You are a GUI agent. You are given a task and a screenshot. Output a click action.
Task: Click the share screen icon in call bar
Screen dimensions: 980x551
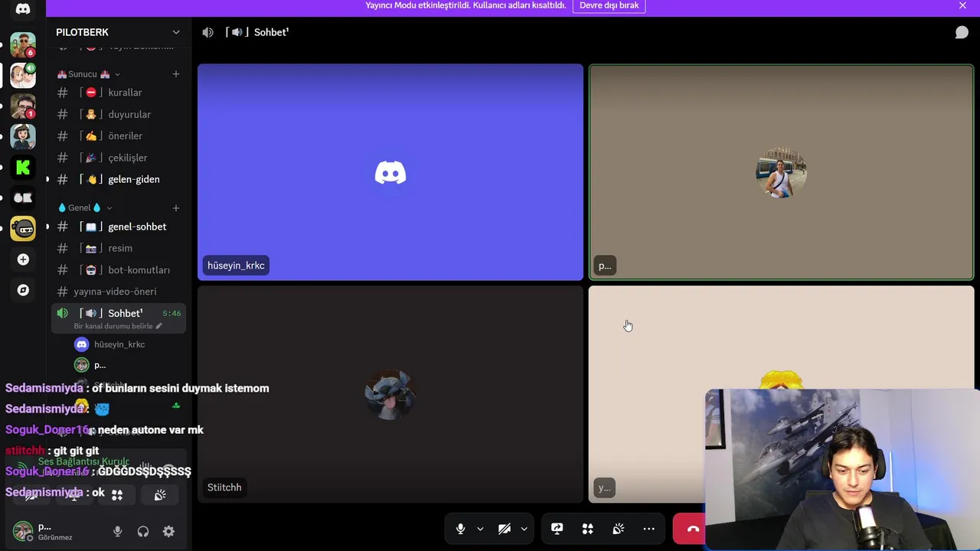coord(557,529)
